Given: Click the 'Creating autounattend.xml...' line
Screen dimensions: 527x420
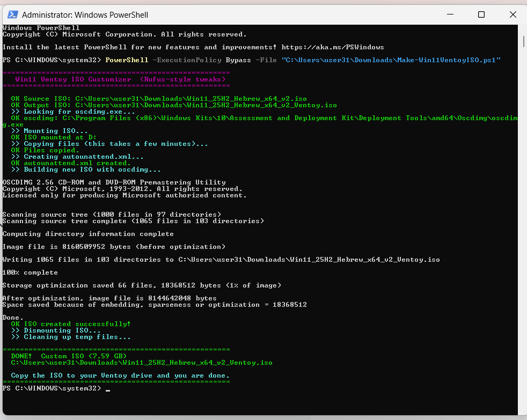Looking at the screenshot, I should click(x=77, y=157).
